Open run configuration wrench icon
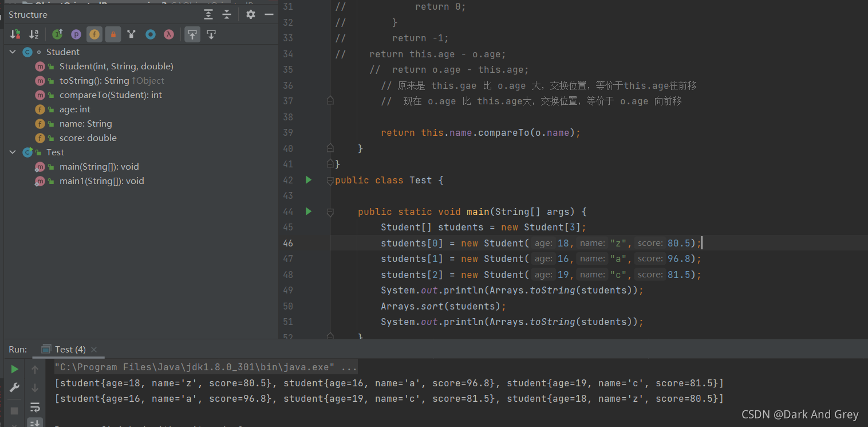The height and width of the screenshot is (427, 868). click(x=15, y=388)
